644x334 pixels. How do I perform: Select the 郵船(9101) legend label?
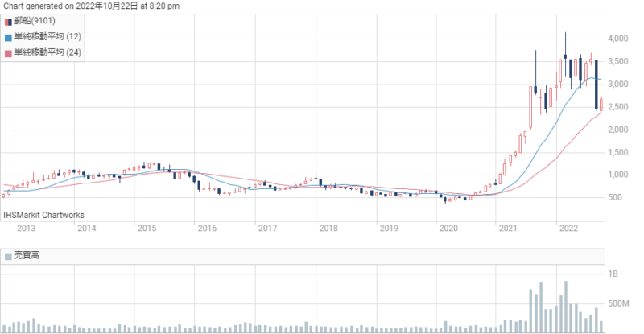pyautogui.click(x=35, y=21)
